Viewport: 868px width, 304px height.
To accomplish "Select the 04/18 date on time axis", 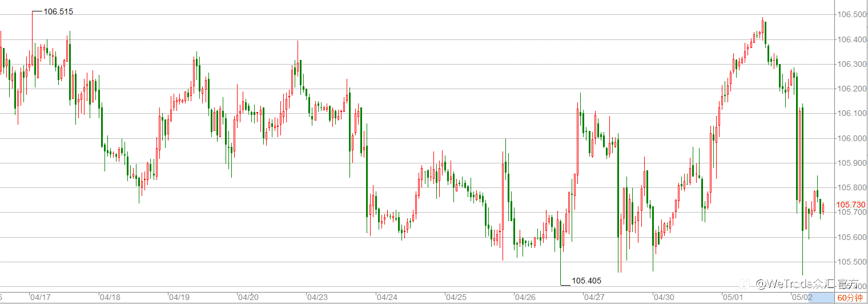I will [110, 298].
